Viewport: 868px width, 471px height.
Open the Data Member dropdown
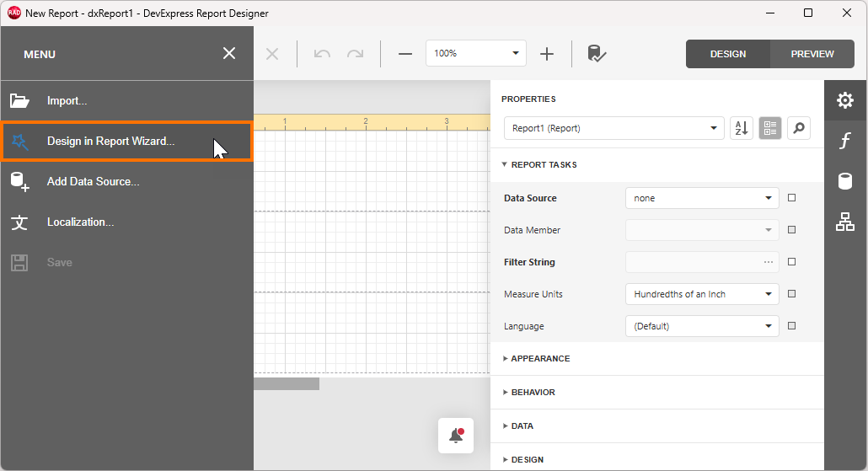coord(702,230)
